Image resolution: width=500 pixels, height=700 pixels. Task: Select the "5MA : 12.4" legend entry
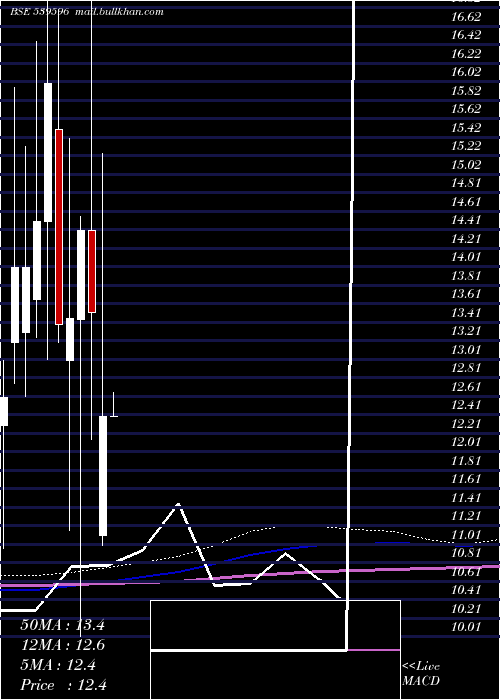[x=58, y=665]
